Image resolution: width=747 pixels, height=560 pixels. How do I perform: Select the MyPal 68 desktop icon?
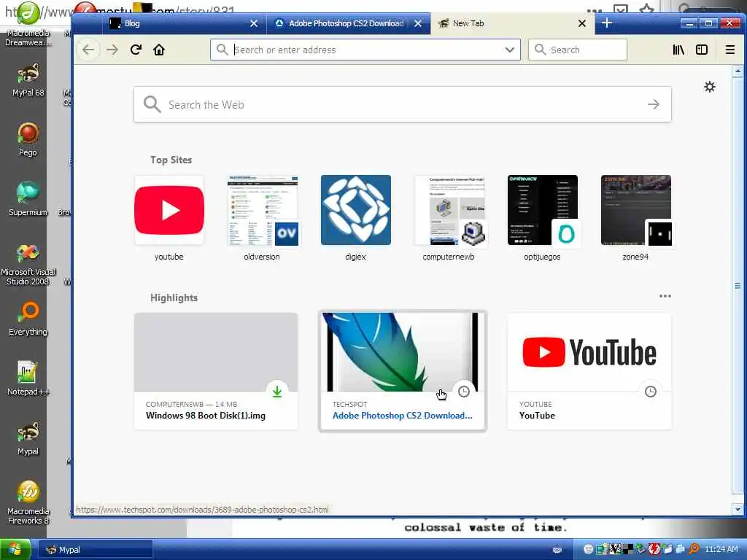(x=28, y=79)
